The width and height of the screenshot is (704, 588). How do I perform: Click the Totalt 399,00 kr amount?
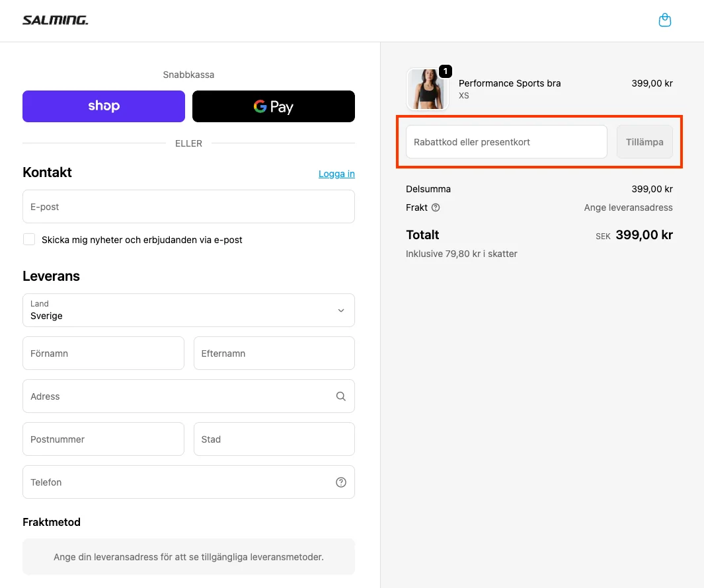(x=644, y=235)
